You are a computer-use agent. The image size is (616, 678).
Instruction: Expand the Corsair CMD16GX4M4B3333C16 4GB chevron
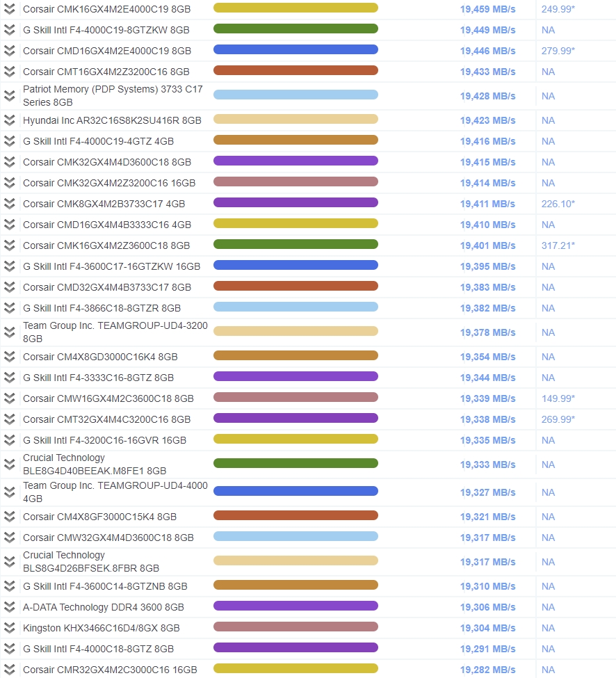point(10,225)
